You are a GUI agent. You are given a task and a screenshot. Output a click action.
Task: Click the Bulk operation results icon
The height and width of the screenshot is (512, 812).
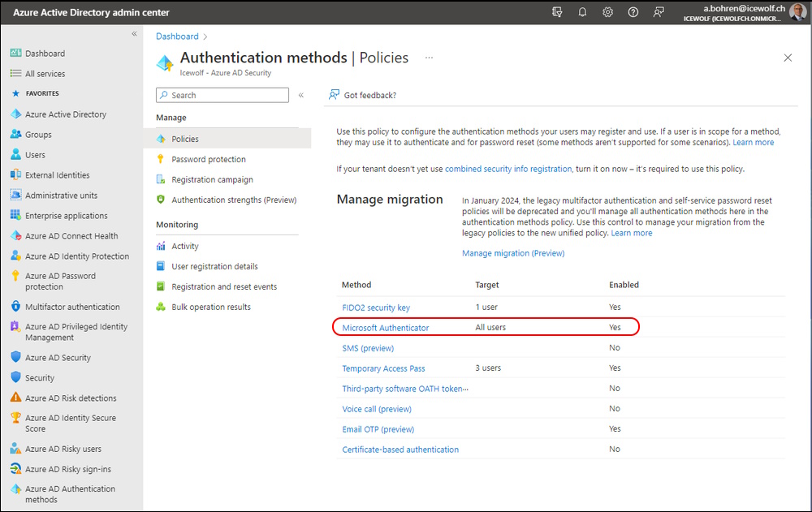point(161,307)
